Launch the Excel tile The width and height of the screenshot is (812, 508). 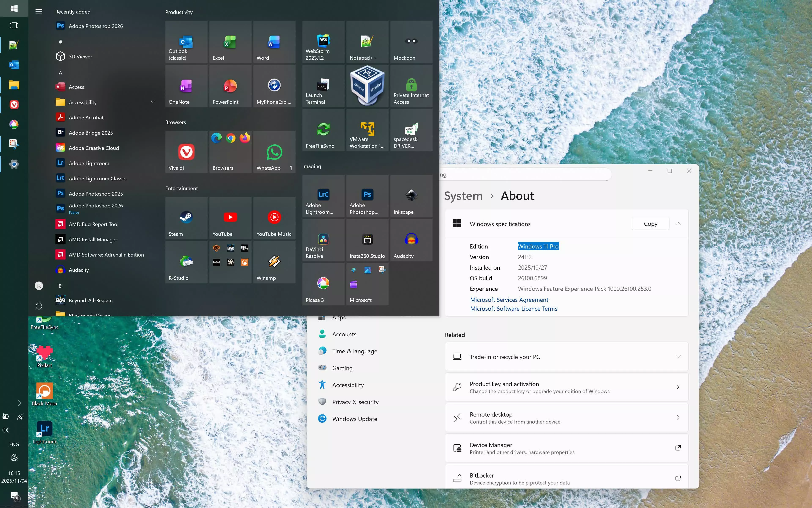click(230, 42)
